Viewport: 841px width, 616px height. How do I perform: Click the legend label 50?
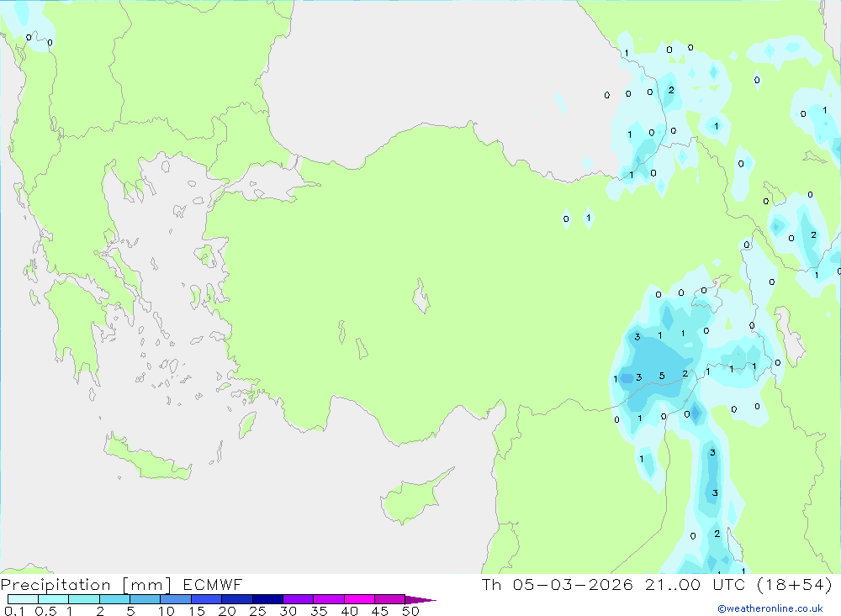[410, 611]
